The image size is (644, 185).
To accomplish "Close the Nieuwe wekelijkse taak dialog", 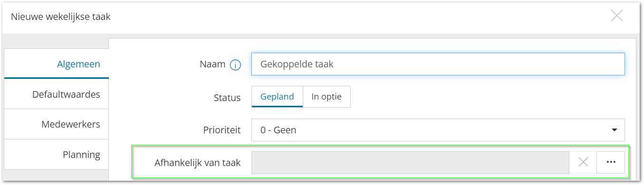I will pos(617,16).
